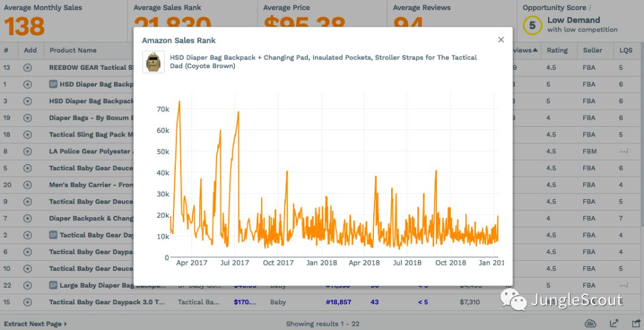Open Diaper Backpack & Chang product link
Image resolution: width=644 pixels, height=330 pixels.
click(91, 218)
